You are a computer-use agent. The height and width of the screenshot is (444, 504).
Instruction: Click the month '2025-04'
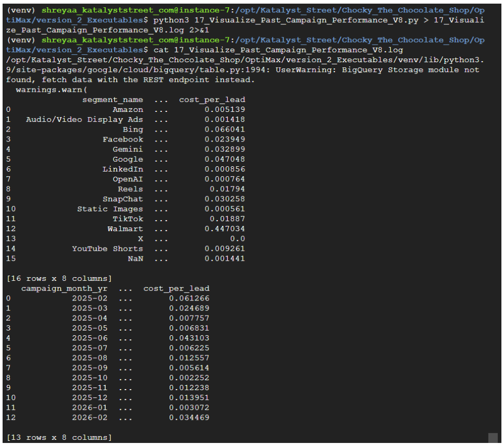pos(90,319)
